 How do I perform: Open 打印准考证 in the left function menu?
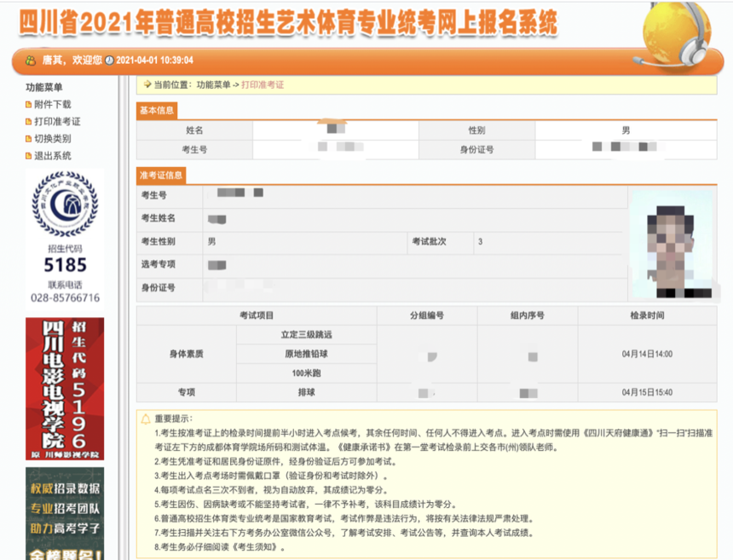pos(57,122)
